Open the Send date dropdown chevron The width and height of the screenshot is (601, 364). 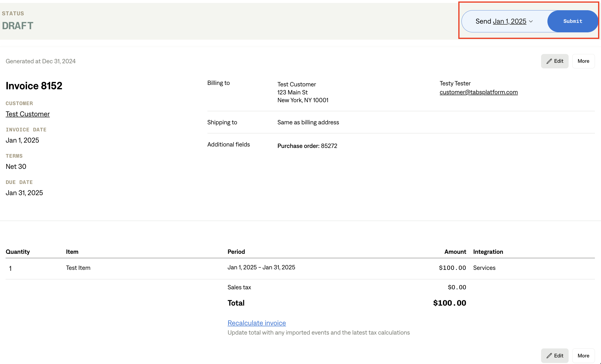coord(531,21)
